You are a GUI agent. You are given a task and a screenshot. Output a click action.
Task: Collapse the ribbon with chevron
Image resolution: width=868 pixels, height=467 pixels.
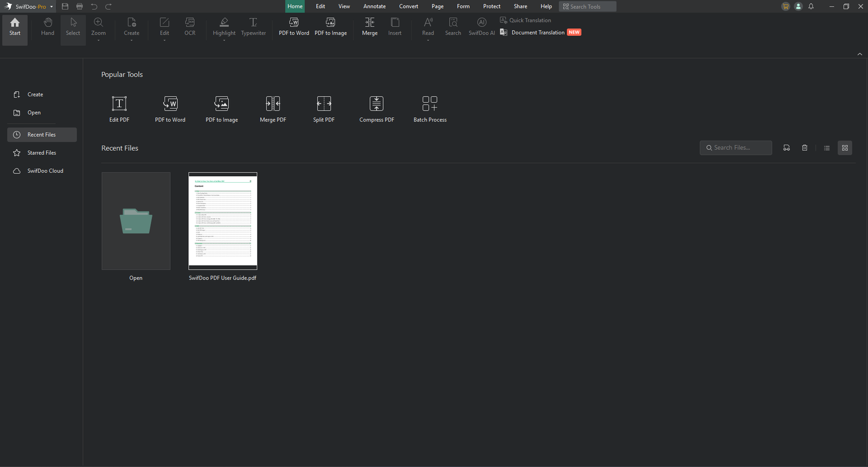(860, 54)
